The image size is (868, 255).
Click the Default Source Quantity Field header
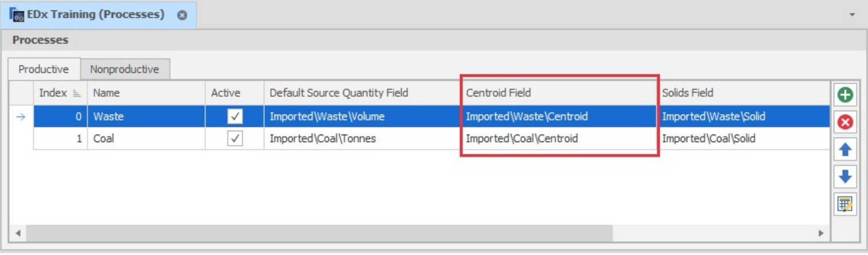coord(339,93)
